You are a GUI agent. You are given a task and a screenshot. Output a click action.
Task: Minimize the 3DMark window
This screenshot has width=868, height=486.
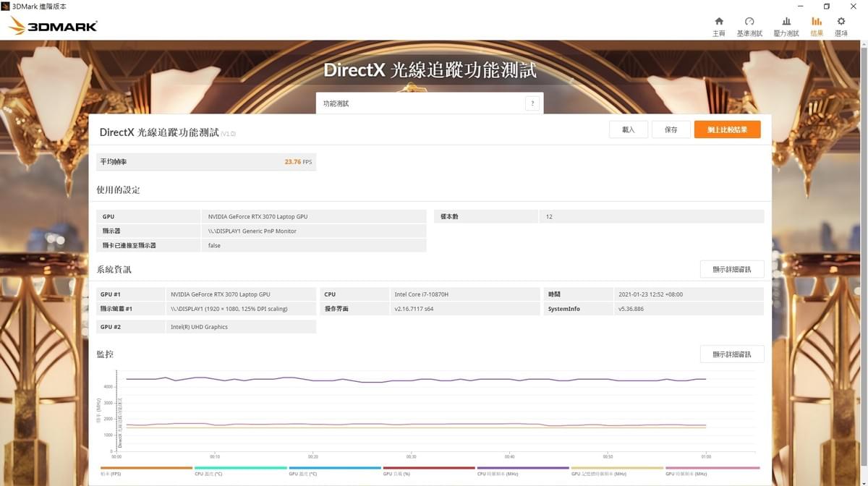pyautogui.click(x=800, y=6)
